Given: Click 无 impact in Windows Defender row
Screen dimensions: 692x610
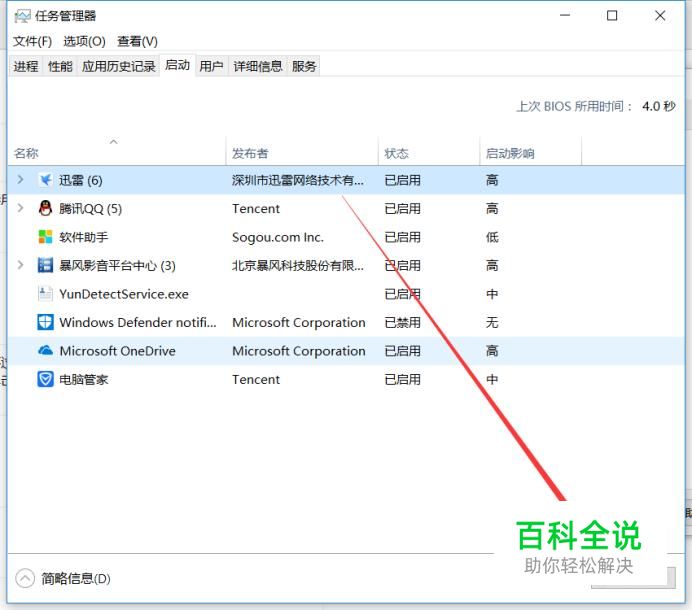Looking at the screenshot, I should 492,322.
